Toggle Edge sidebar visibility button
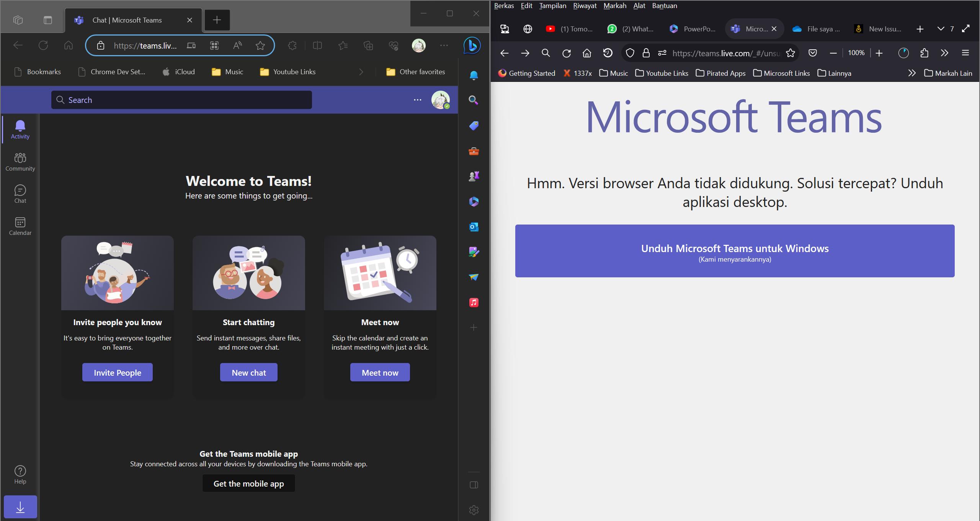This screenshot has height=521, width=980. 474,485
